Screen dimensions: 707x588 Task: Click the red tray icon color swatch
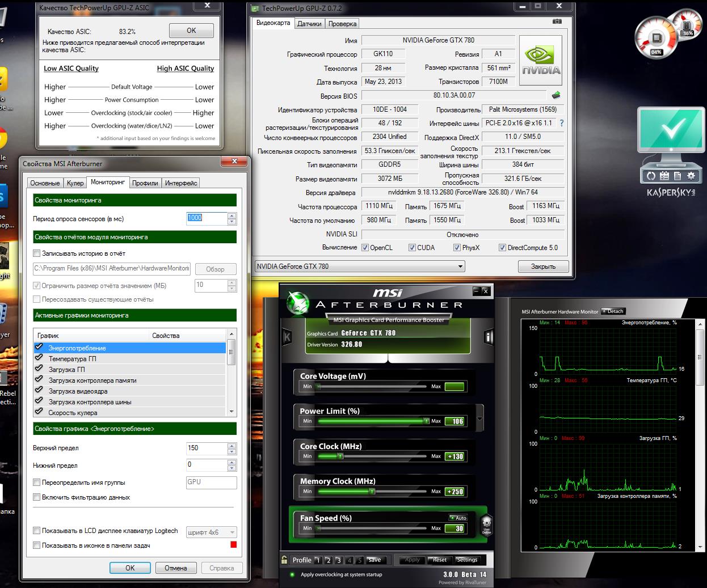[x=233, y=545]
